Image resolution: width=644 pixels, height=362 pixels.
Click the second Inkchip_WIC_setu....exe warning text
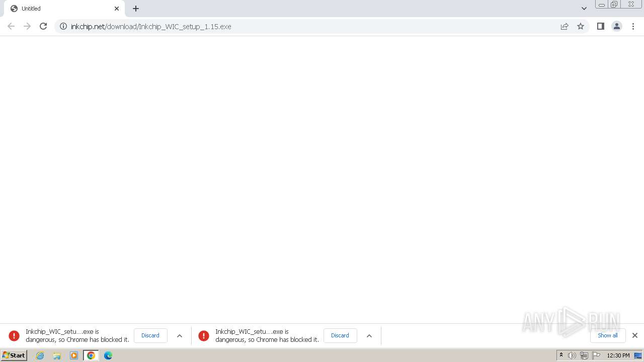coord(267,335)
